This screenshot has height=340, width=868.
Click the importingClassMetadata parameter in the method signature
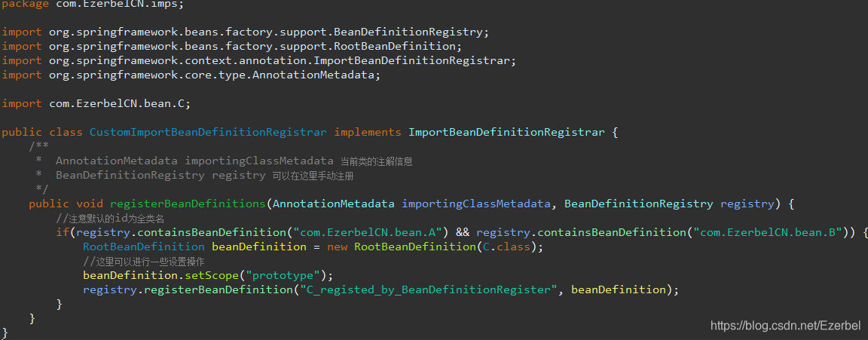(x=476, y=204)
